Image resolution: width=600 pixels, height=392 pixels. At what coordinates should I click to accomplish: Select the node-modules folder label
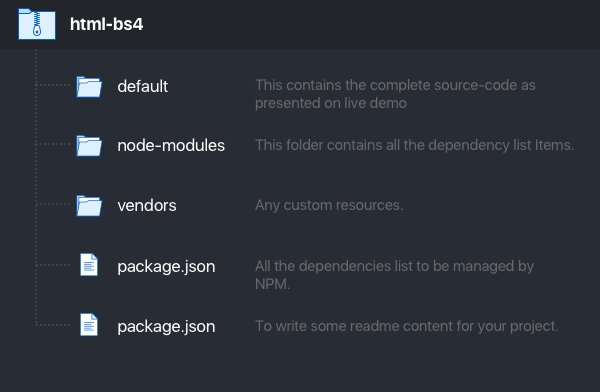(x=171, y=145)
